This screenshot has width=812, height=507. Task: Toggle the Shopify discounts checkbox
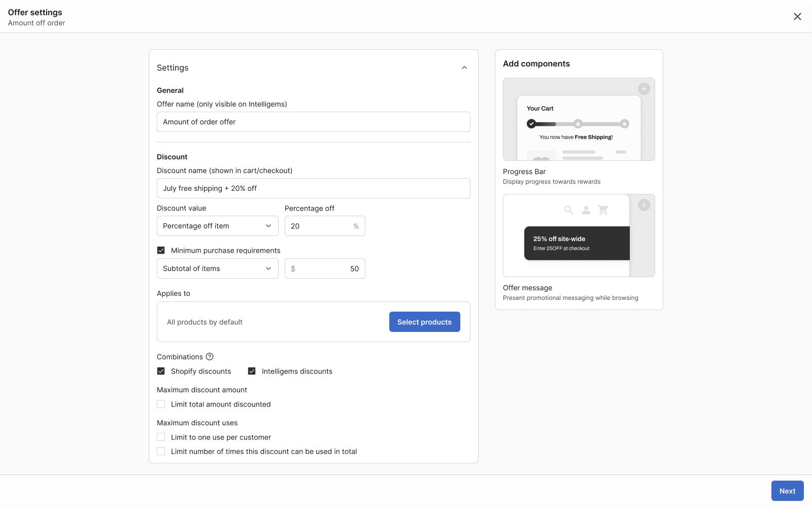click(161, 371)
